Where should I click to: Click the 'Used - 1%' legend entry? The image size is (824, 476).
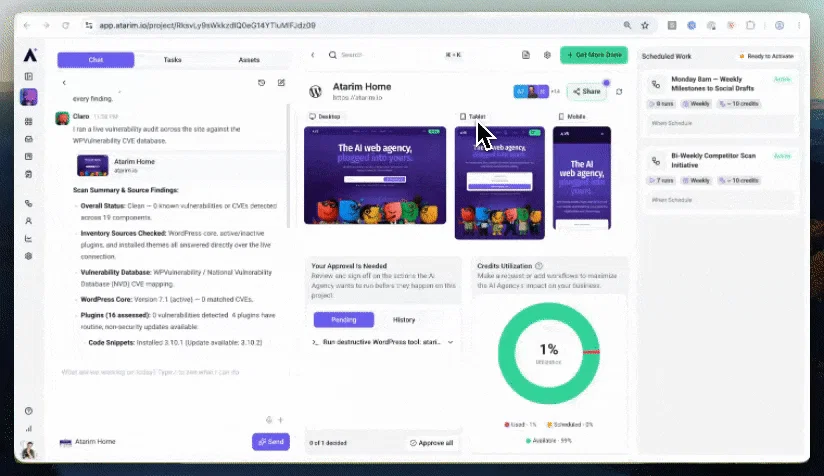click(520, 425)
